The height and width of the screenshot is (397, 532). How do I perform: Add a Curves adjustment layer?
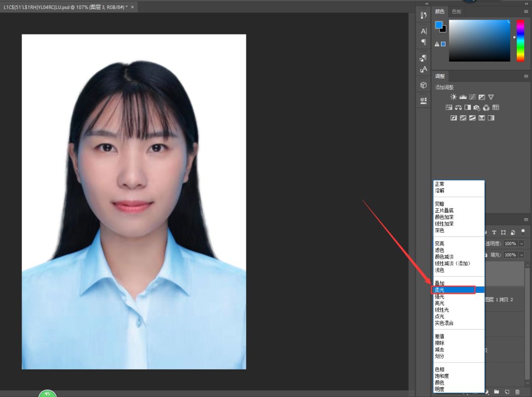472,97
